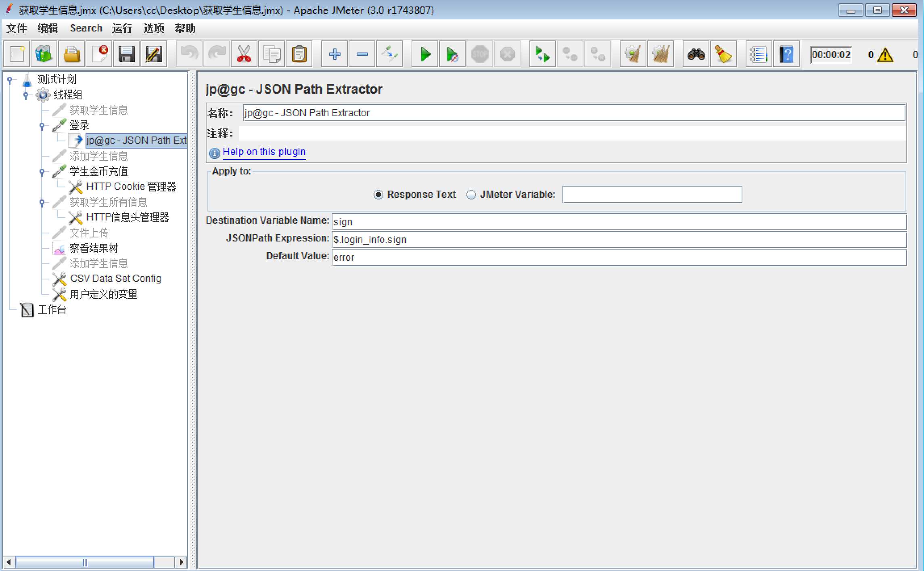
Task: Select HTTP Cookie 管理器 in tree
Action: pyautogui.click(x=131, y=187)
